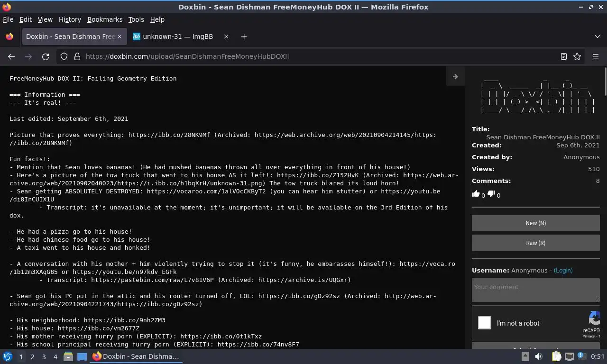607x364 pixels.
Task: Reload the current page
Action: [x=46, y=56]
